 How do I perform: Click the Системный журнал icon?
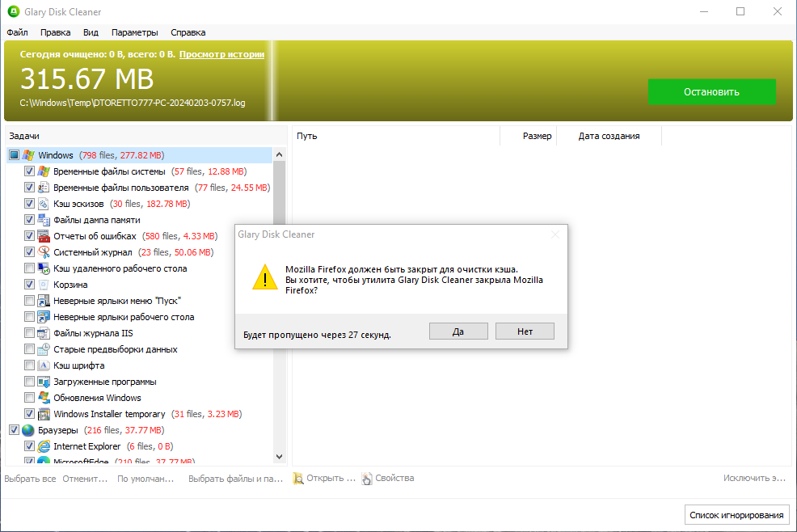pos(43,252)
